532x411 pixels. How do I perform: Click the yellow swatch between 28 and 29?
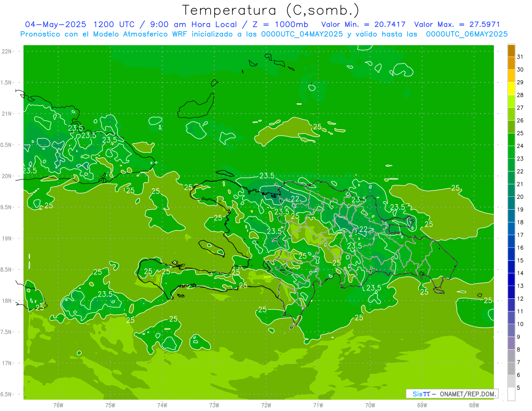click(x=511, y=89)
